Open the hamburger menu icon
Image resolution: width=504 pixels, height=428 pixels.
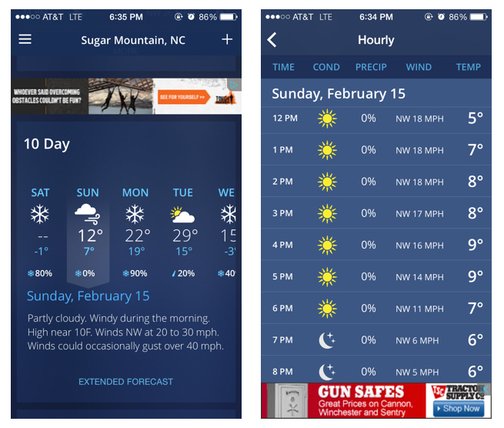pos(25,39)
